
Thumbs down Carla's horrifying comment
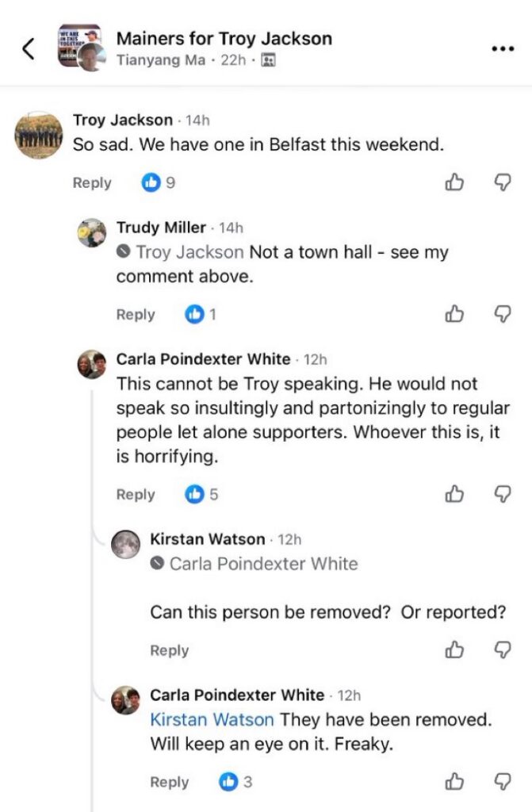click(502, 494)
